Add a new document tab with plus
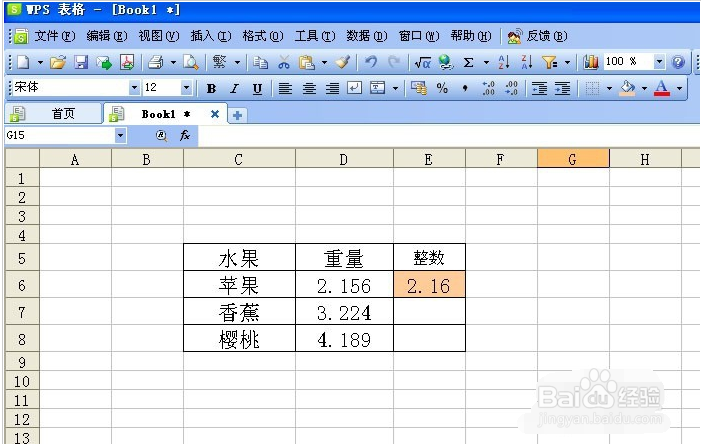The height and width of the screenshot is (444, 701). coord(237,115)
